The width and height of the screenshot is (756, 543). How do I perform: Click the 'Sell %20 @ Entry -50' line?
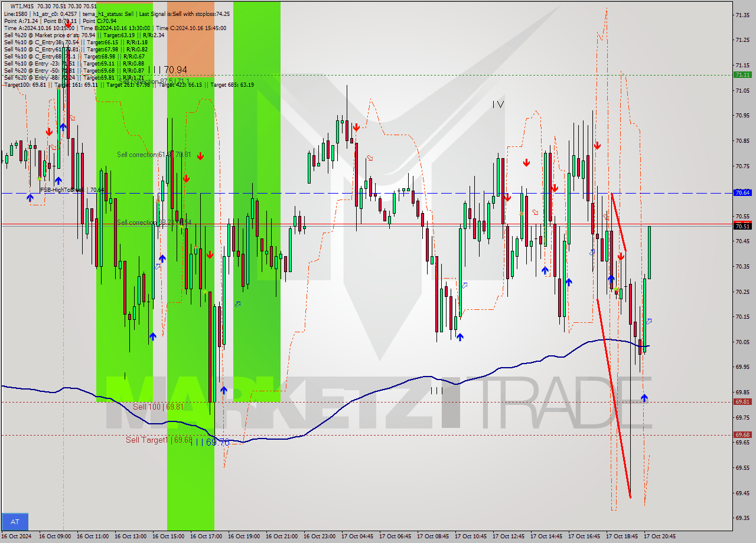(74, 70)
